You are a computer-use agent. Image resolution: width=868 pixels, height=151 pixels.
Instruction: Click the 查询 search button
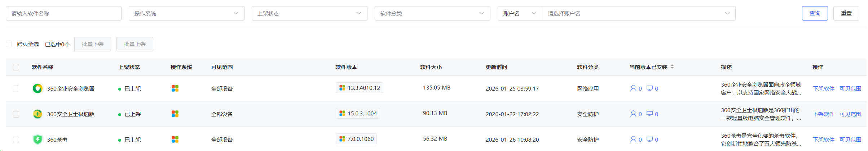tap(815, 13)
